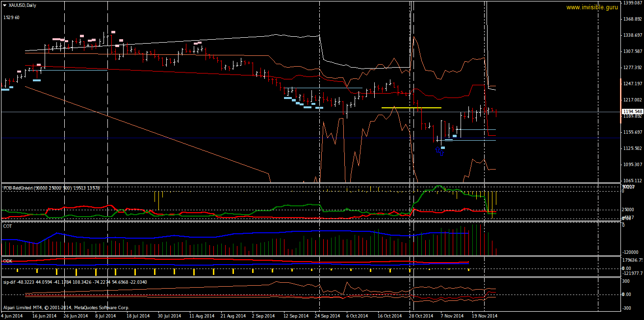The image size is (644, 320).
Task: Click date label 6 Oct 2014
Action: (357, 316)
